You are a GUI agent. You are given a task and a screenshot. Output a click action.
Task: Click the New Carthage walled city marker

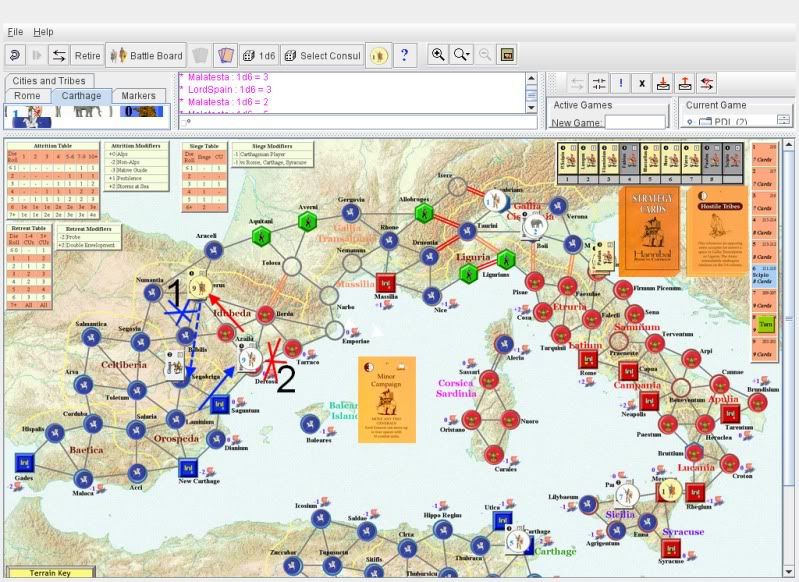pyautogui.click(x=188, y=468)
